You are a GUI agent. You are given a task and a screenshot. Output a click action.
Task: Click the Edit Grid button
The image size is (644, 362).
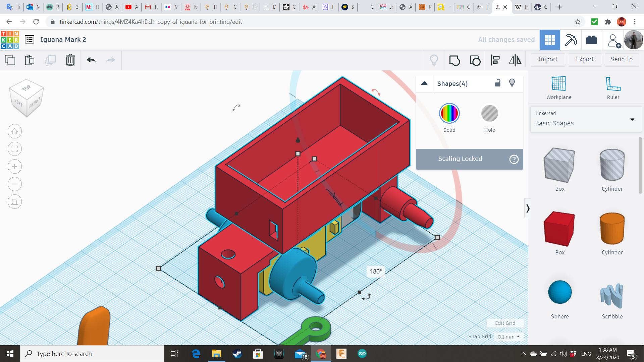tap(505, 323)
